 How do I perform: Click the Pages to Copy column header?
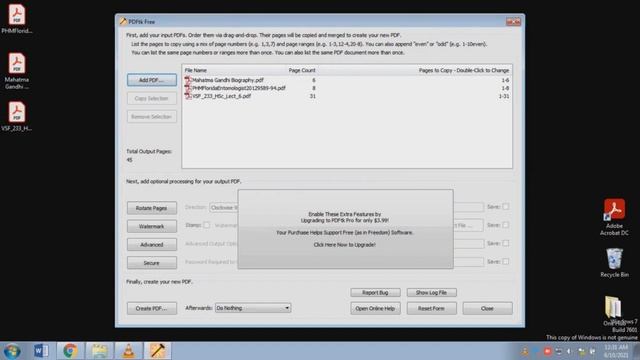(464, 70)
